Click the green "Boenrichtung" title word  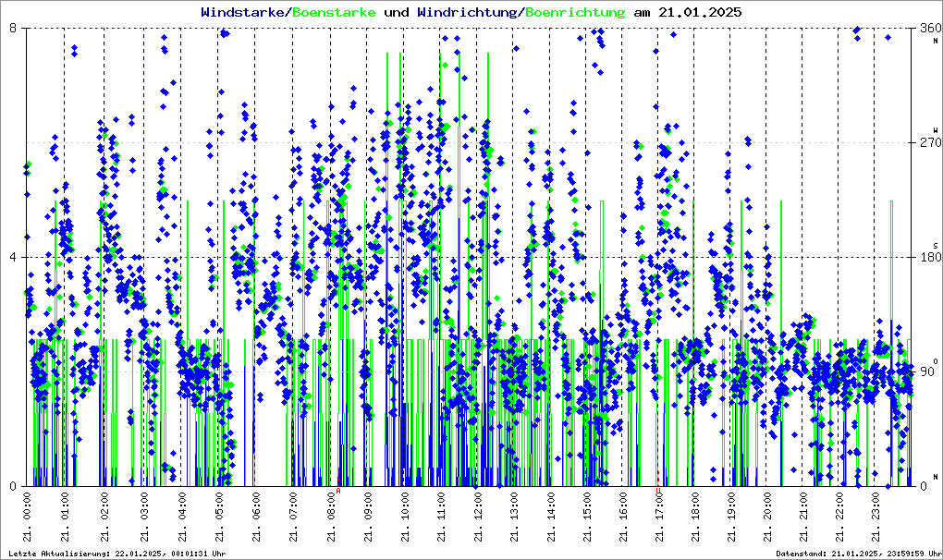click(575, 13)
